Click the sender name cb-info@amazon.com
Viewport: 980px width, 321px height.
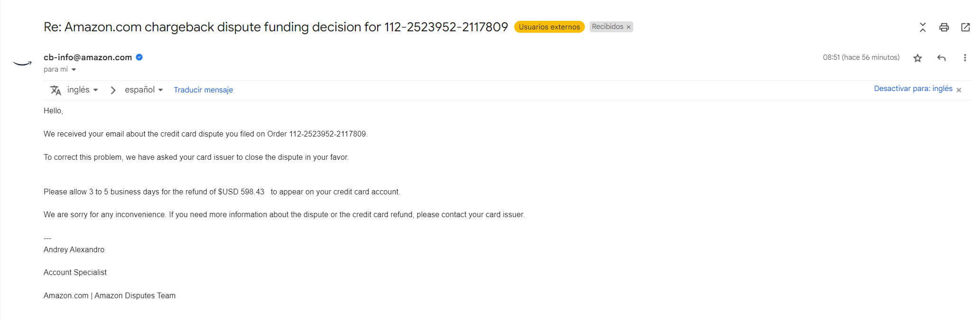click(88, 57)
